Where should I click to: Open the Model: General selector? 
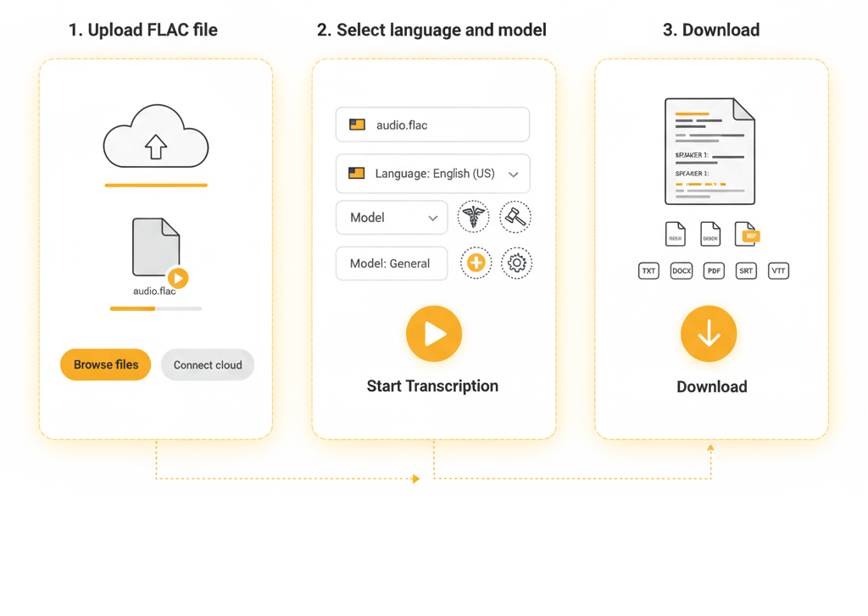tap(392, 263)
